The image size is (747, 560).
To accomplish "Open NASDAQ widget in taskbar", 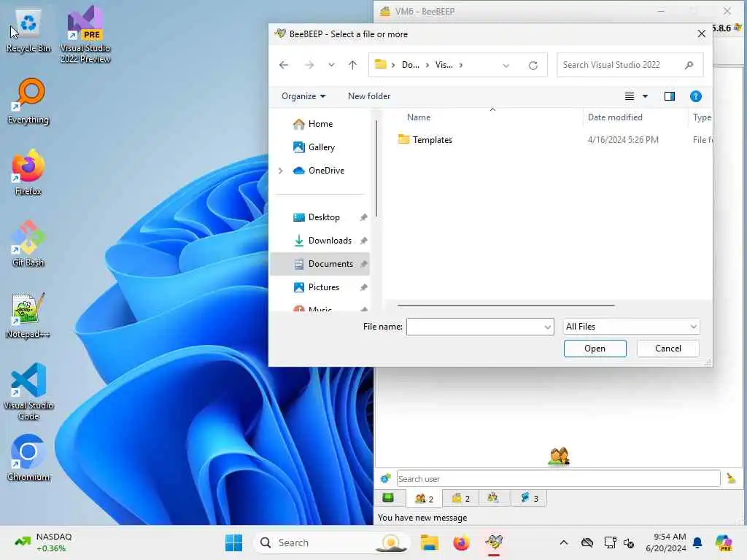I will pos(44,542).
